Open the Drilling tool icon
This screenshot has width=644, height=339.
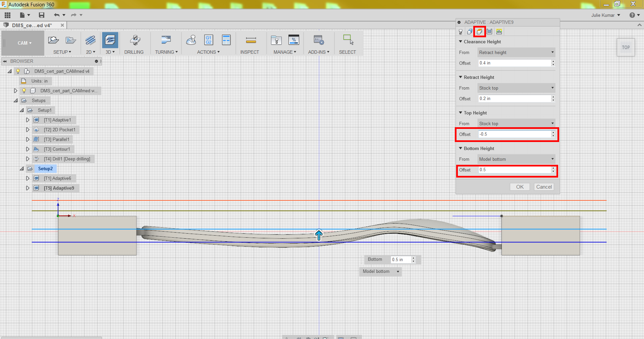135,40
